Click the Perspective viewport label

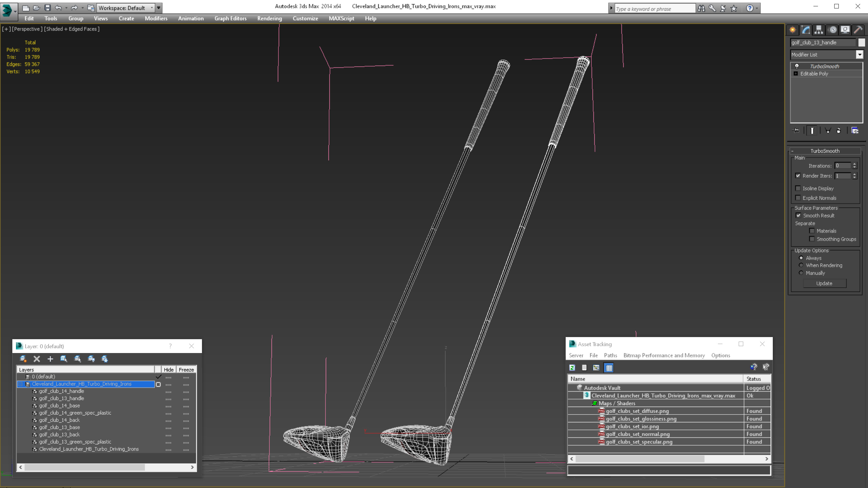27,29
